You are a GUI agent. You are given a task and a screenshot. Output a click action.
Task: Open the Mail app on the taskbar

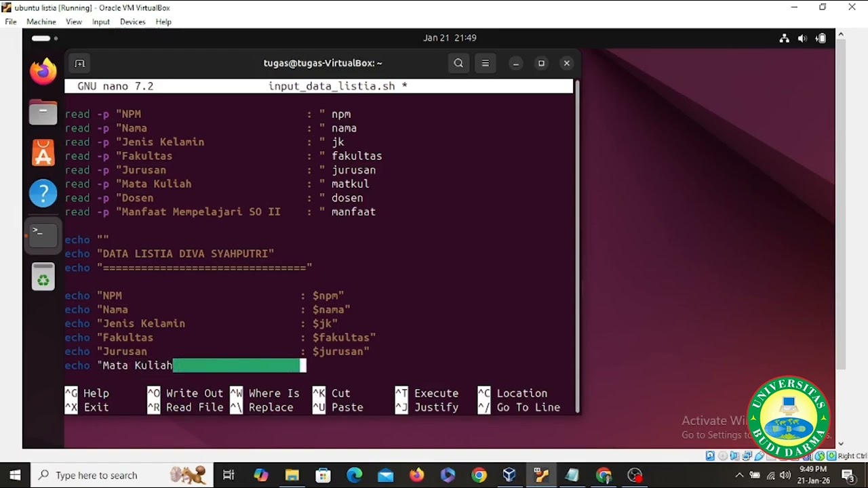386,475
